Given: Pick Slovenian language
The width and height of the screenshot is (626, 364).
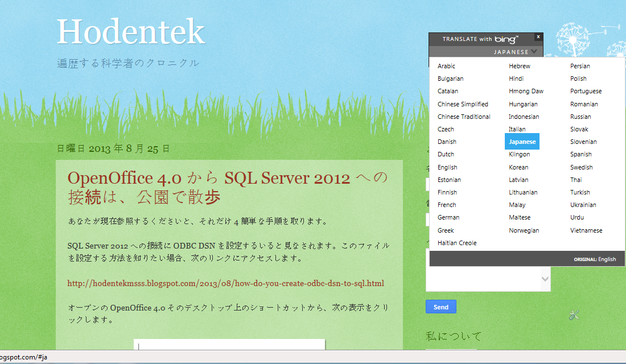Looking at the screenshot, I should [x=584, y=142].
